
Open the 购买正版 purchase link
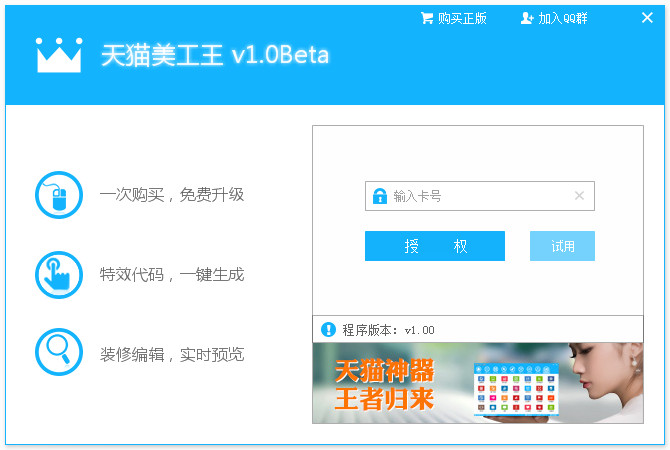tap(461, 18)
